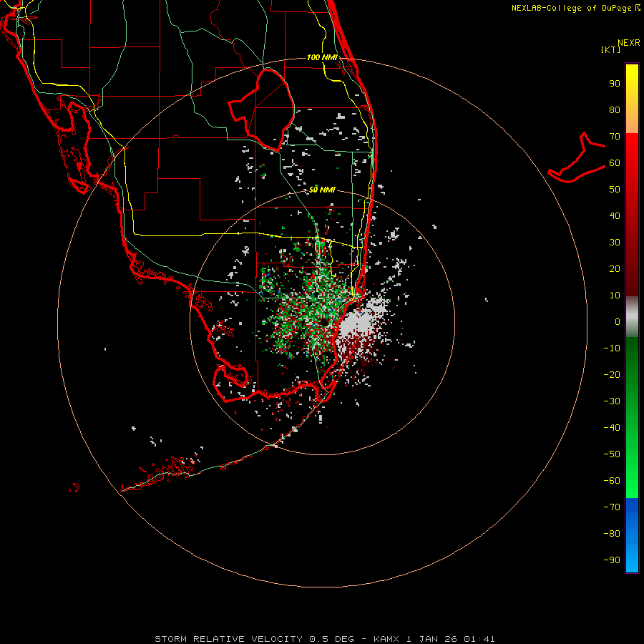Screen dimensions: 644x644
Task: Click the 30 value on the velocity scale
Action: [615, 243]
